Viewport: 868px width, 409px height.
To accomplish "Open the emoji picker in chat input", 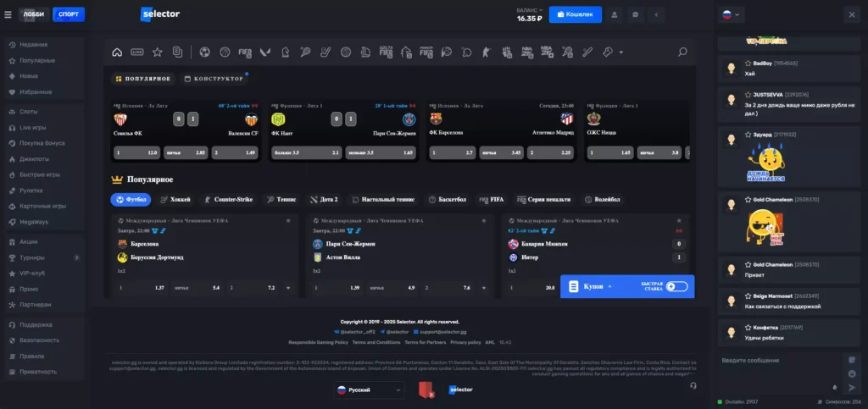I will (851, 373).
